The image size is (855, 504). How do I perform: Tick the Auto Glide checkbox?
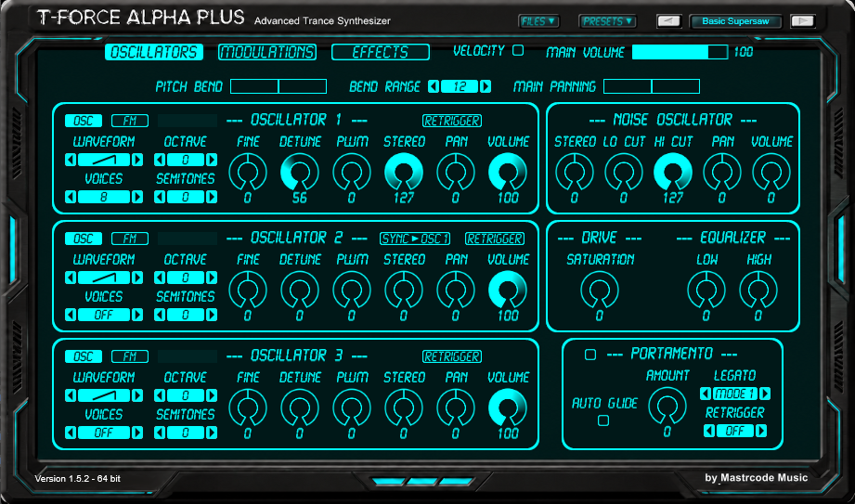click(x=603, y=420)
